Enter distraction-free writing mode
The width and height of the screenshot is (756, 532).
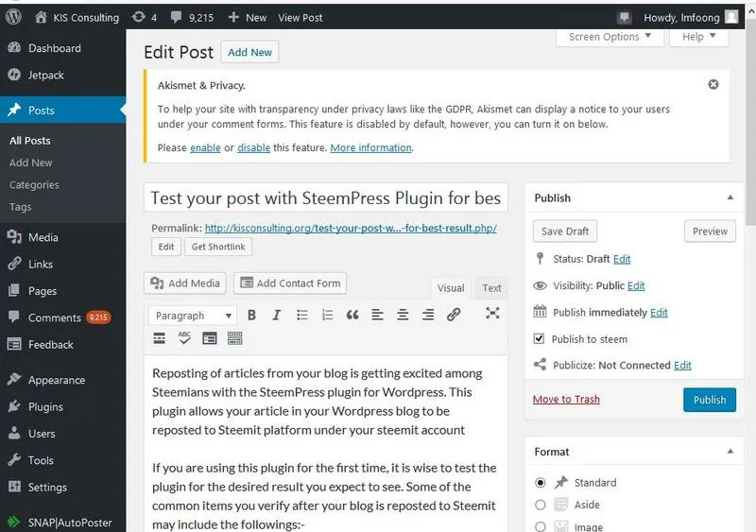pos(492,313)
